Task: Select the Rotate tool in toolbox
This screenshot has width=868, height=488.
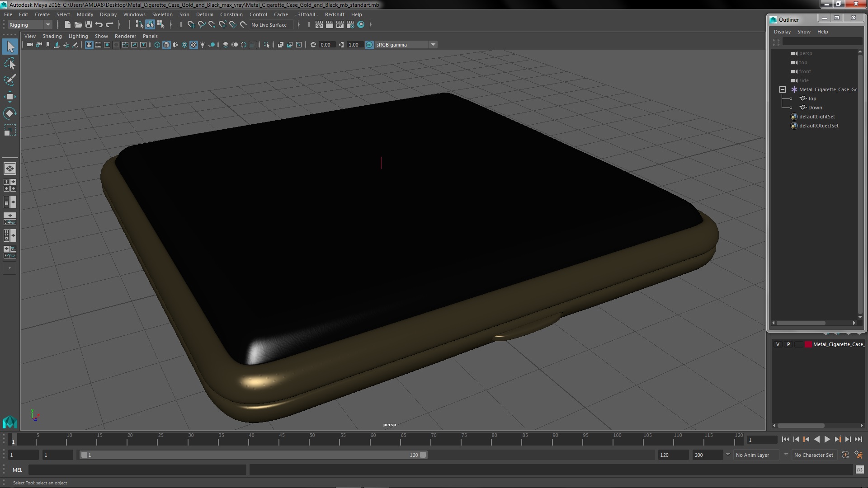Action: click(x=9, y=113)
